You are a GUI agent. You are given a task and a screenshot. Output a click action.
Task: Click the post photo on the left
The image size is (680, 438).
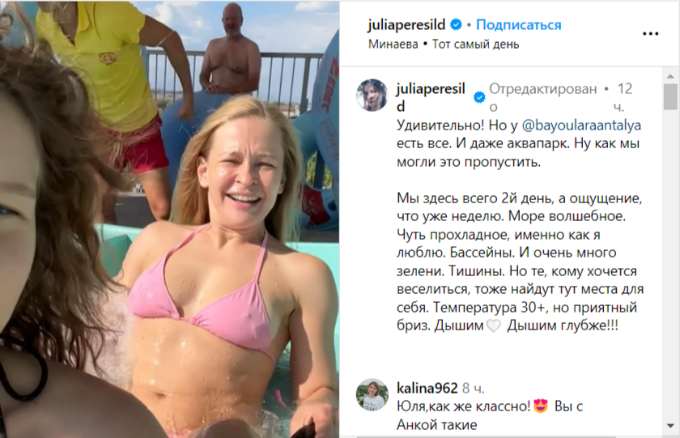(x=170, y=219)
